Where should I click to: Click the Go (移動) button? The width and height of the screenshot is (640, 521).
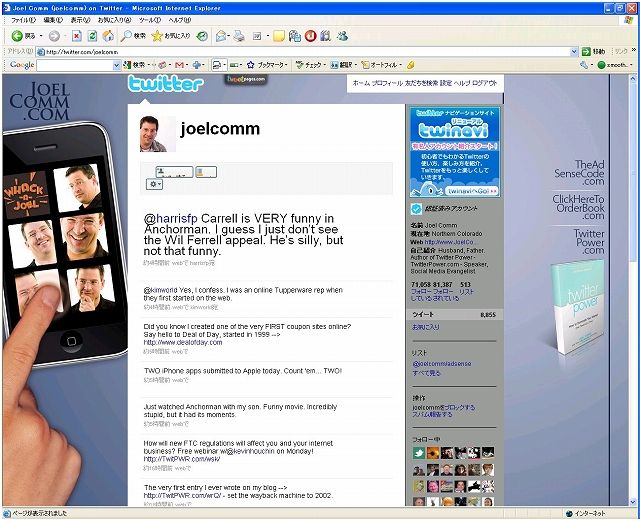point(593,51)
